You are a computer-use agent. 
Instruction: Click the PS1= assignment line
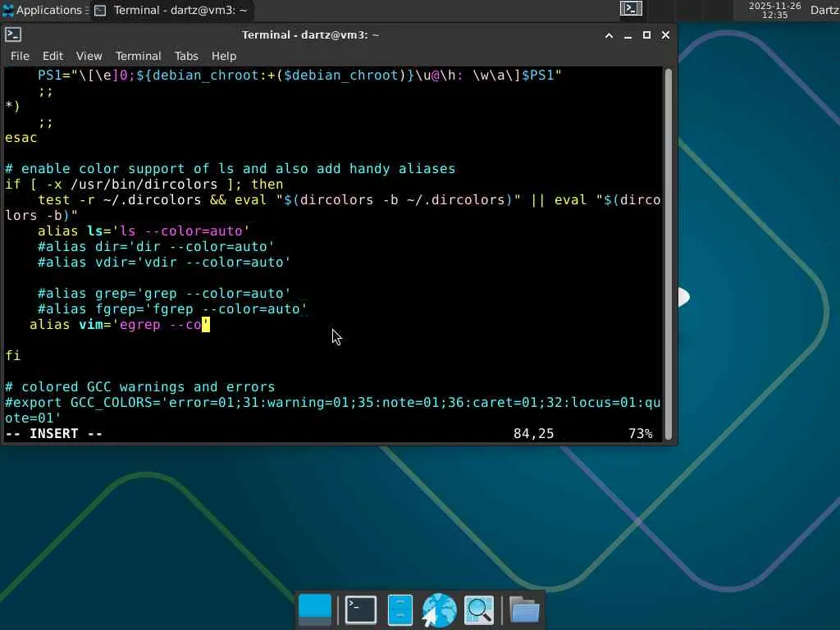point(299,75)
